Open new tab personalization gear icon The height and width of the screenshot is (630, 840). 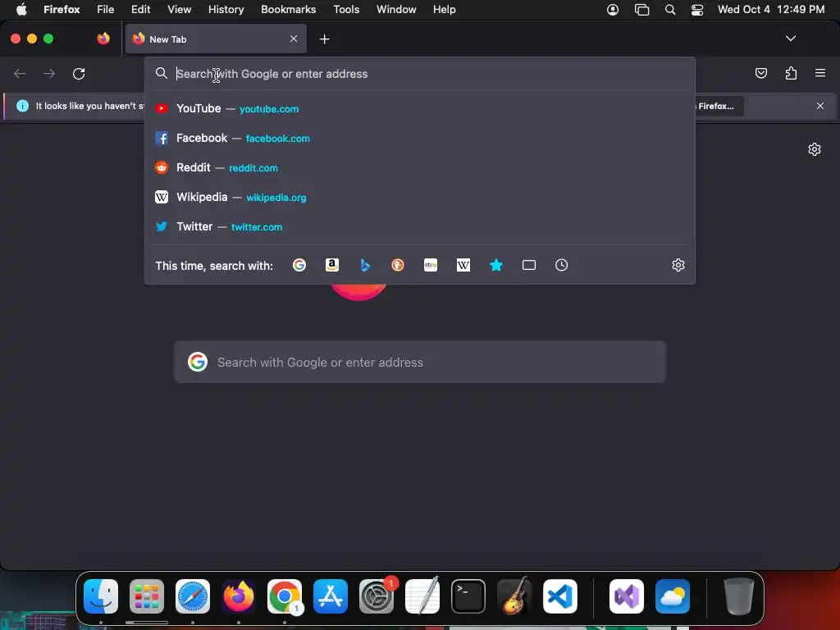815,149
